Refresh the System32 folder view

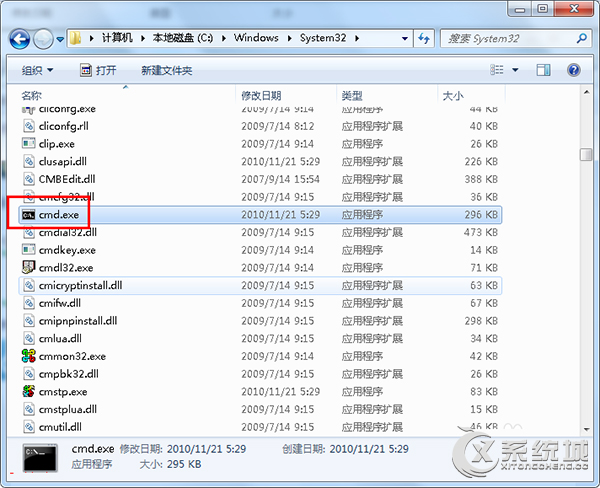[424, 38]
